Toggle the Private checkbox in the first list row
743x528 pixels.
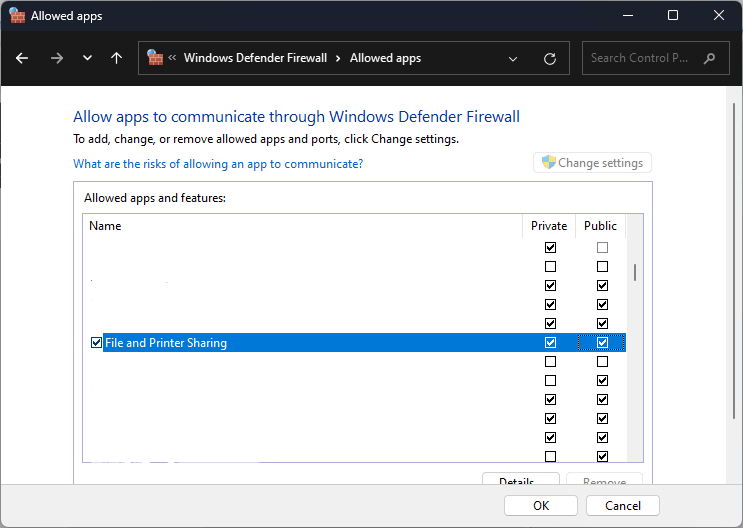click(550, 247)
